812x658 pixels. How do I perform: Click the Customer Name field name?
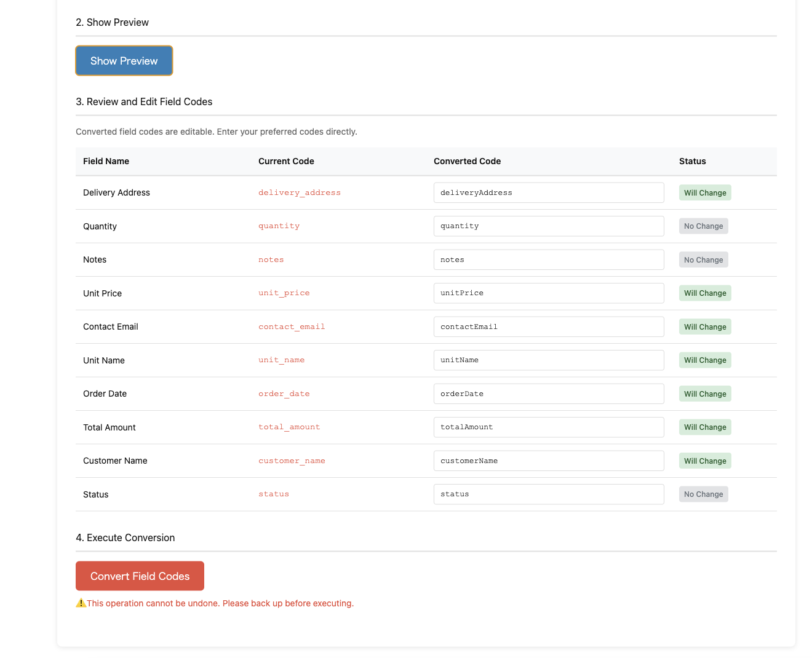(x=115, y=461)
